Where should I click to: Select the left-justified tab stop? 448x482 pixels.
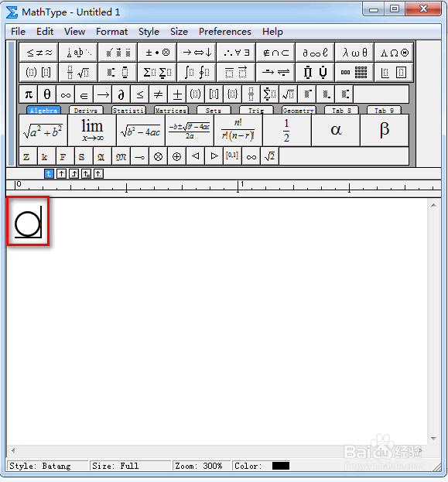[49, 174]
